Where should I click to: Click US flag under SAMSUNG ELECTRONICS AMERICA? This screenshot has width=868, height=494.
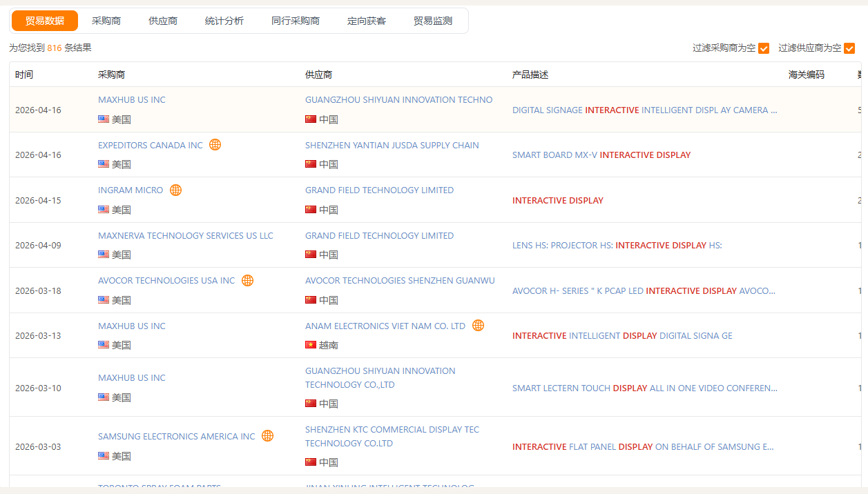click(x=104, y=456)
